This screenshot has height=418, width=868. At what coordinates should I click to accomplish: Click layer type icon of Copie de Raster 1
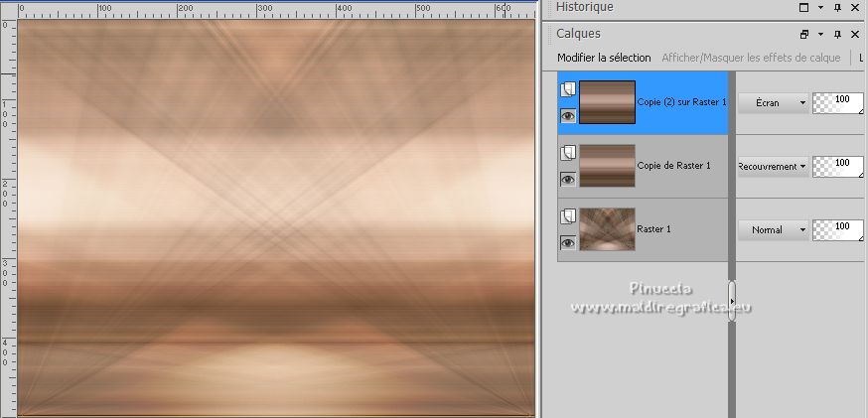[568, 153]
